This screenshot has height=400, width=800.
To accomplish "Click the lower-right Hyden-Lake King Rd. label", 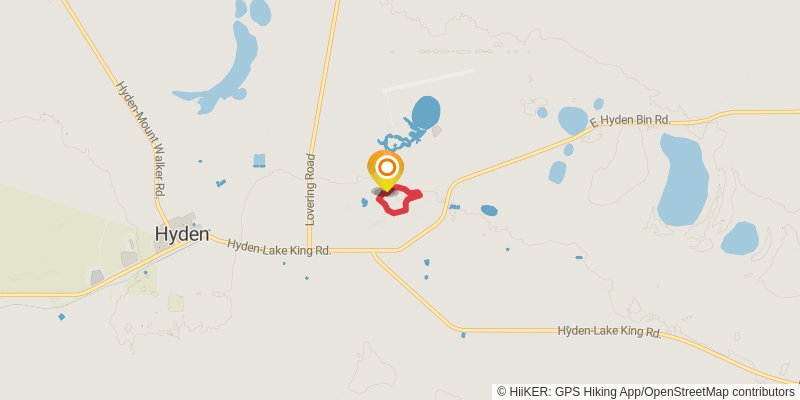I will [x=609, y=332].
